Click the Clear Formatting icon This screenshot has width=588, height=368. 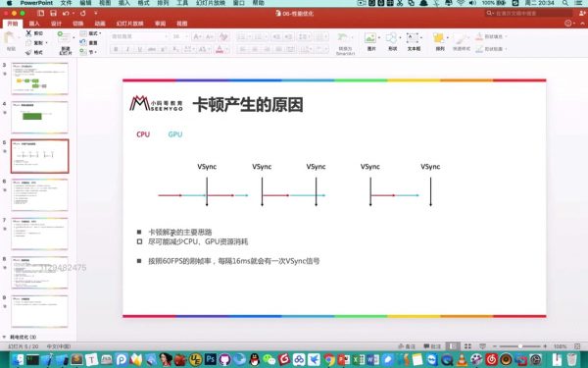click(x=223, y=36)
